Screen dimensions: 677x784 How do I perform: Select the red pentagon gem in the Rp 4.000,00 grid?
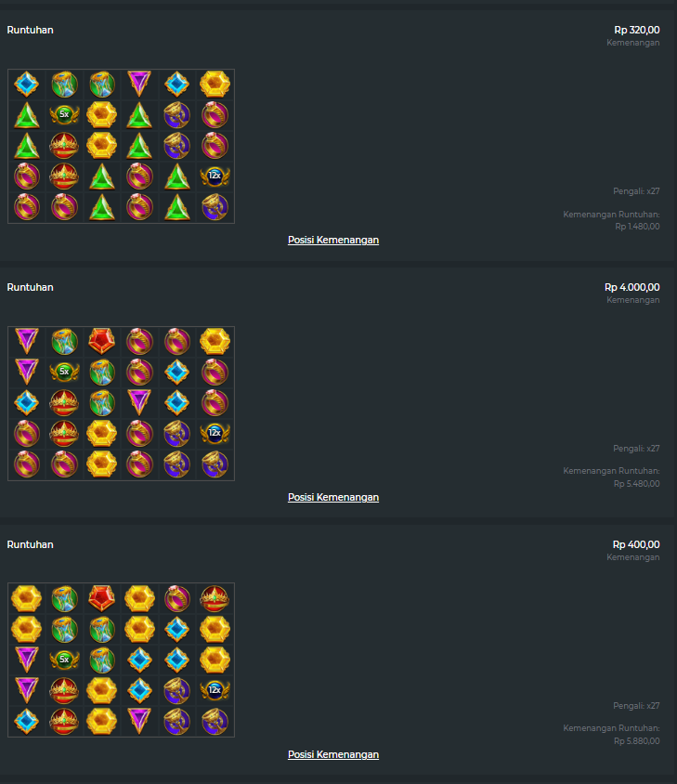[x=102, y=341]
